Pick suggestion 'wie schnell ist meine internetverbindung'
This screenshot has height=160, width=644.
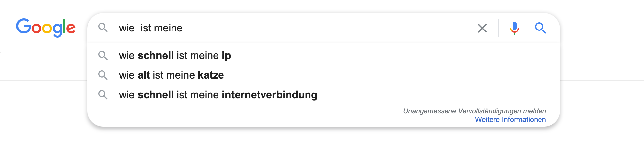(218, 95)
